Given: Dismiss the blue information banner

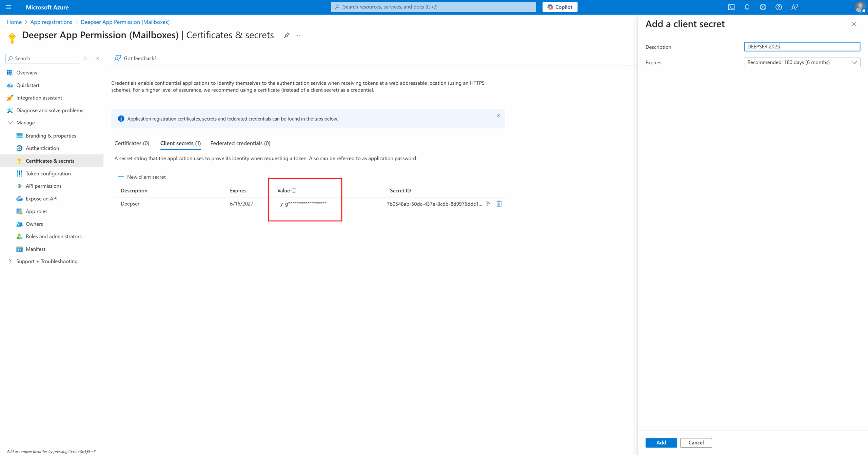Looking at the screenshot, I should point(498,116).
